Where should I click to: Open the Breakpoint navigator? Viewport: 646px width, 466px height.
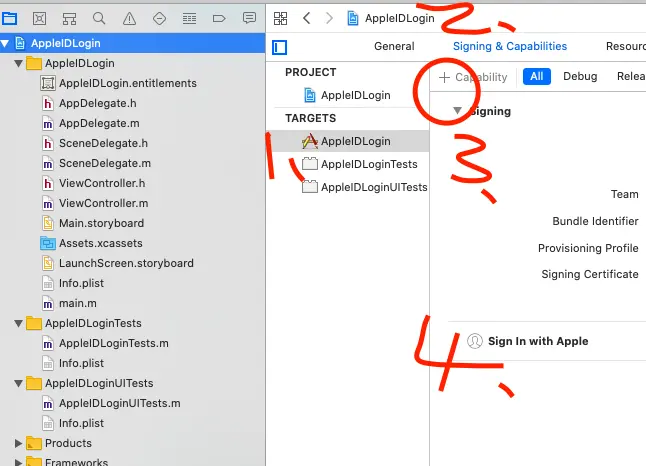click(x=219, y=19)
